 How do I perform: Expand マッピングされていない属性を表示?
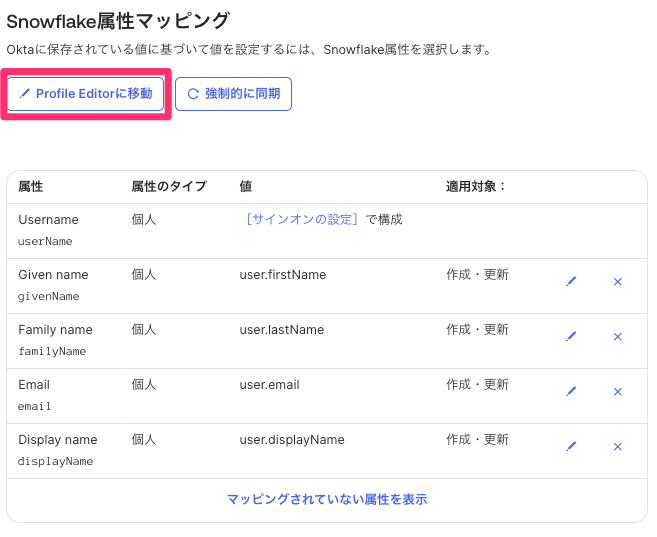[x=327, y=500]
